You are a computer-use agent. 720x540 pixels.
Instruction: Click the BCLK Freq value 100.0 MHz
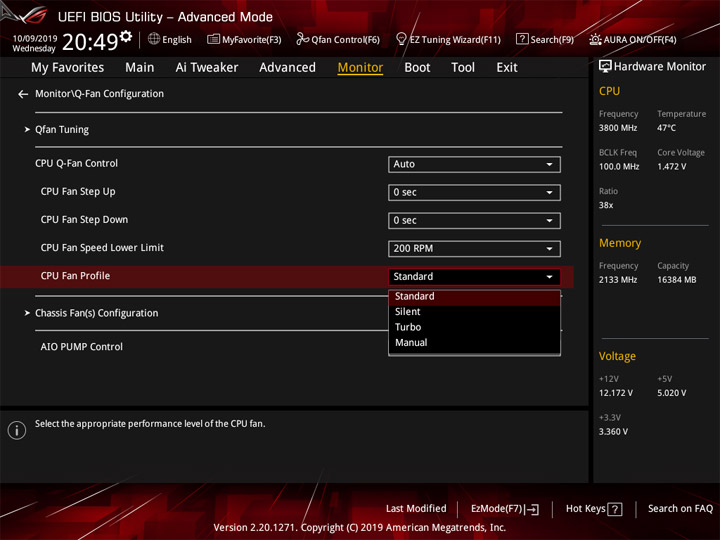point(619,167)
